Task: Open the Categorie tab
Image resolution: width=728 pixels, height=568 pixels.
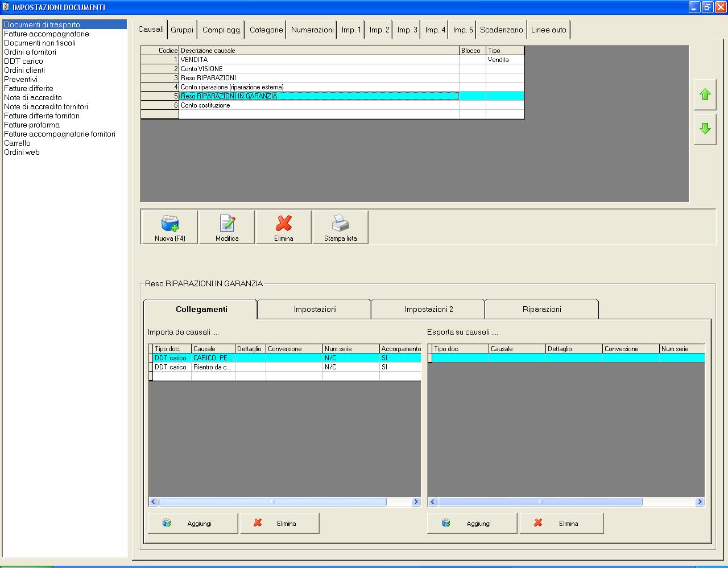Action: pyautogui.click(x=266, y=30)
